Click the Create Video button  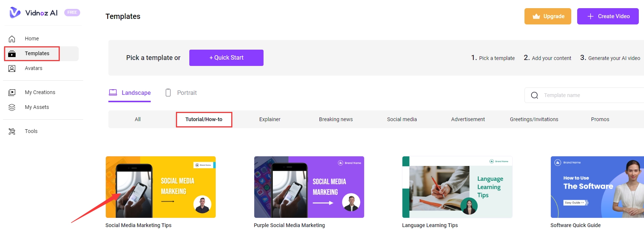[608, 16]
